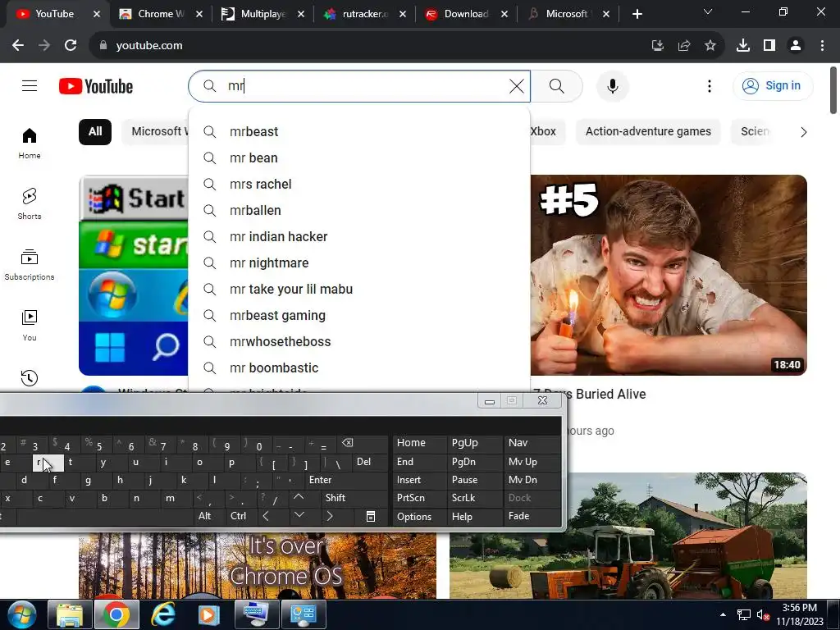
Task: Select the All category chip
Action: (x=95, y=132)
